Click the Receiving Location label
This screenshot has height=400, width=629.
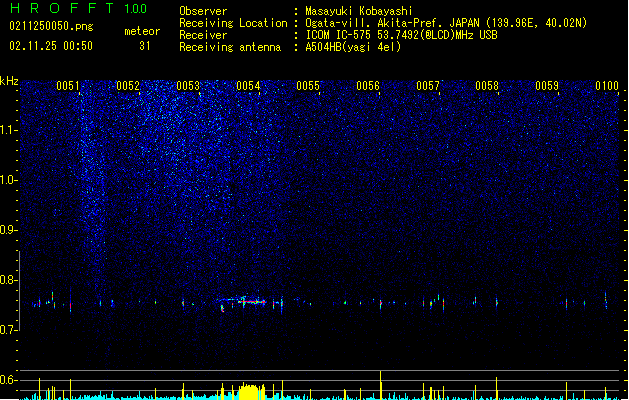[233, 23]
